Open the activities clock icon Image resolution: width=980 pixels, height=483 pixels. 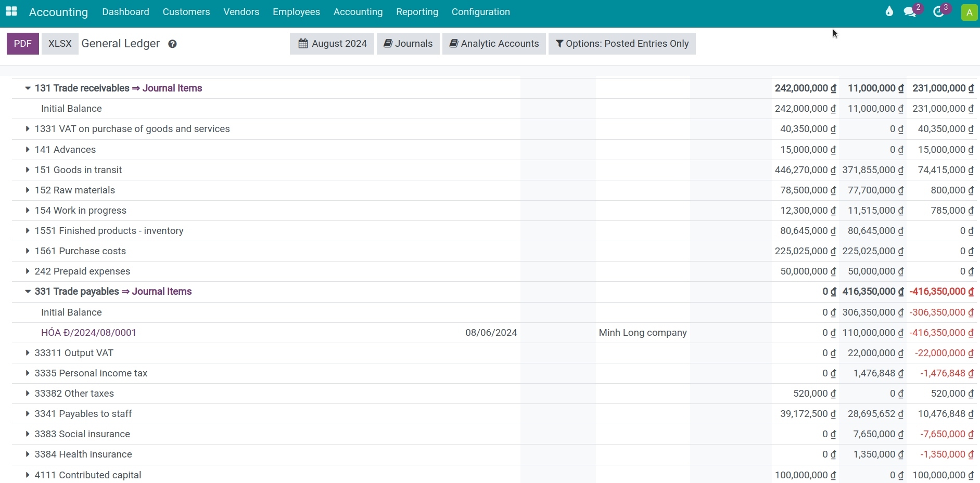coord(939,12)
